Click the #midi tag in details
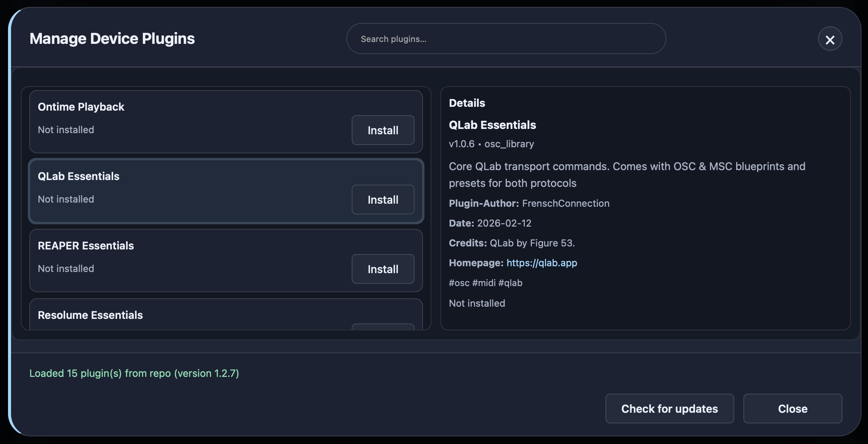The image size is (868, 444). coord(483,283)
